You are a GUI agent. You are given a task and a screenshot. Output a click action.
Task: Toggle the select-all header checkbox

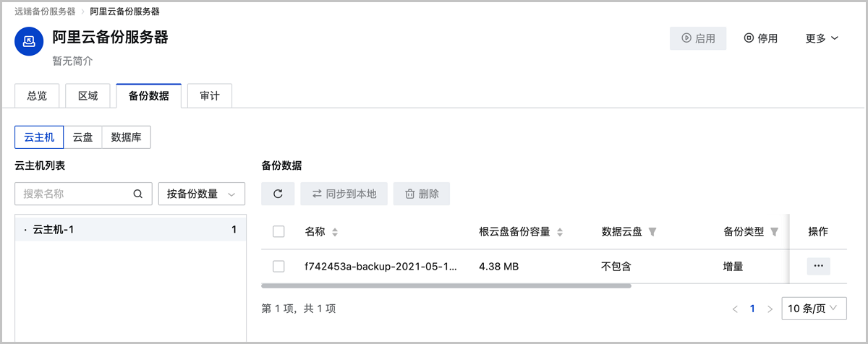point(278,232)
